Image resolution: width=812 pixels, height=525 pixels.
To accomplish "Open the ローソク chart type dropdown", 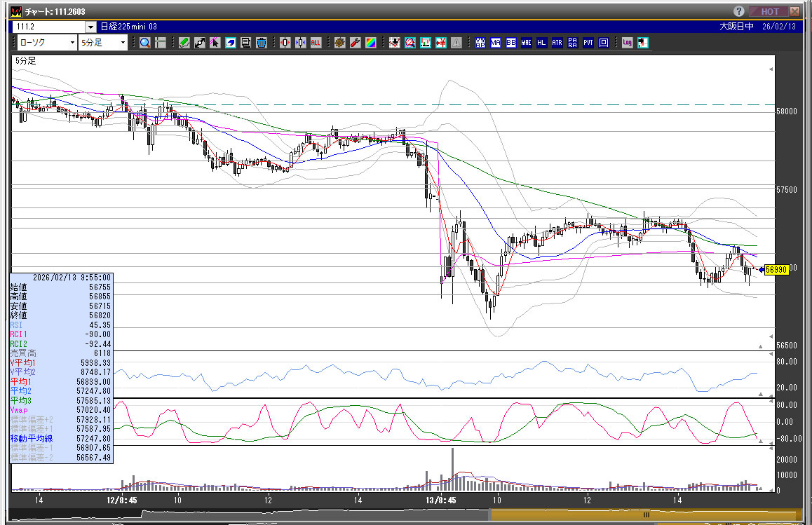I will (x=45, y=43).
